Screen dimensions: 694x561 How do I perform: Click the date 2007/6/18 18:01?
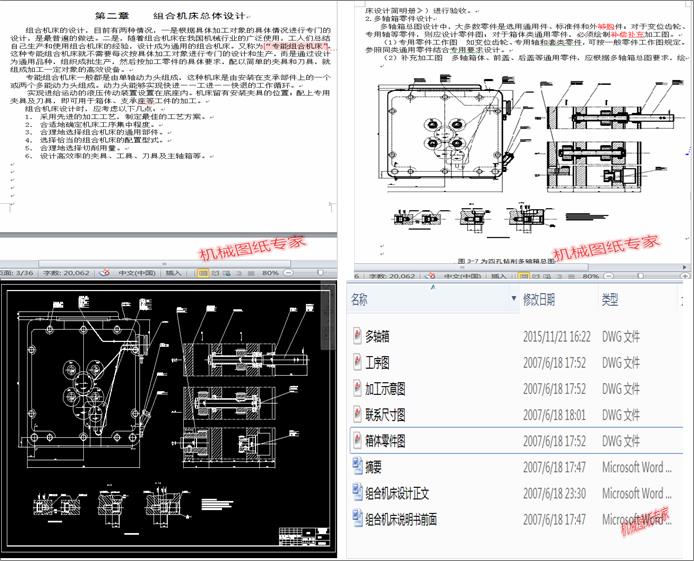(x=554, y=415)
